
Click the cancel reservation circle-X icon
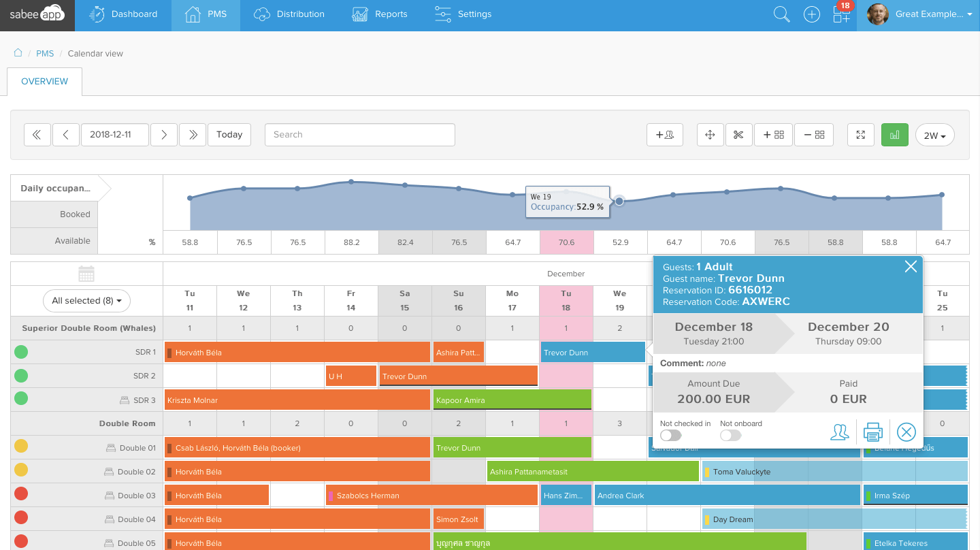(906, 432)
